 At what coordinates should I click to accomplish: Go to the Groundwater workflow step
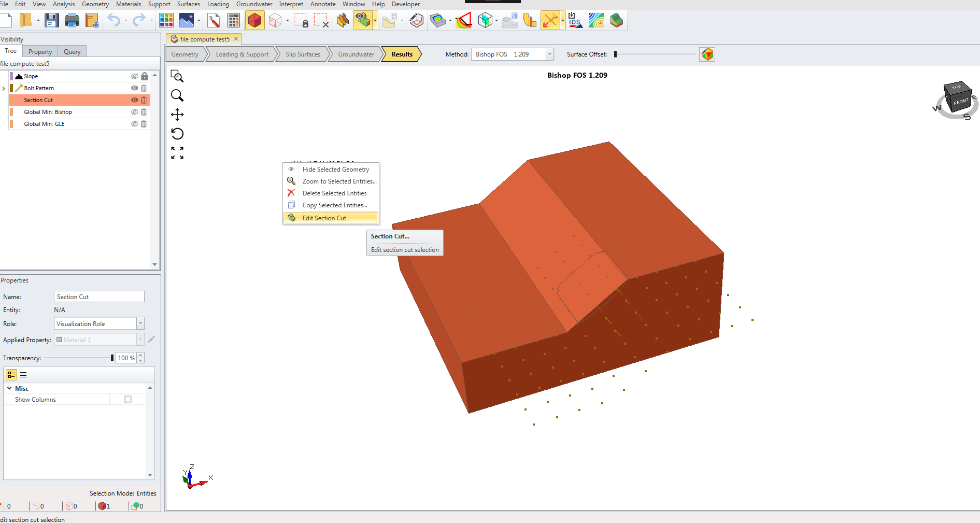356,54
